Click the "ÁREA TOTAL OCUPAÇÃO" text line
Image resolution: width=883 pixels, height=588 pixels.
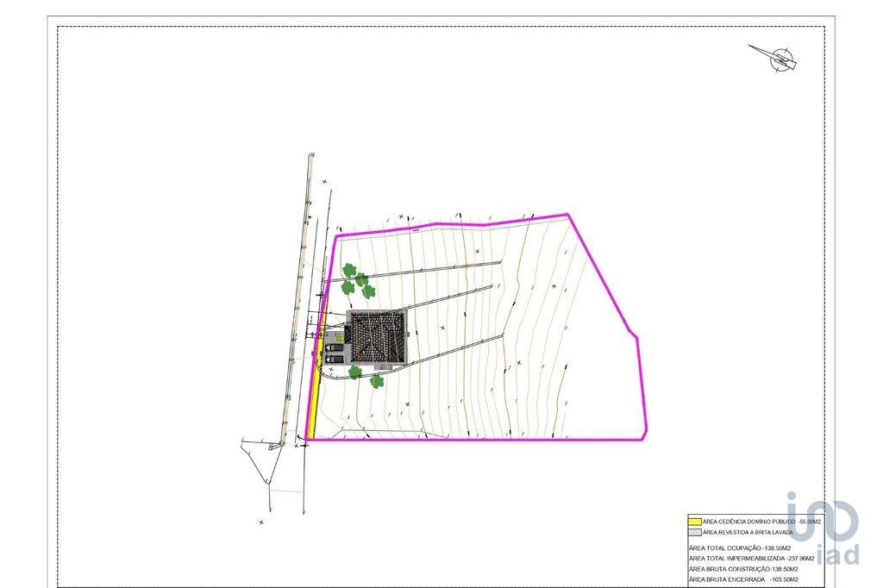[x=740, y=547]
